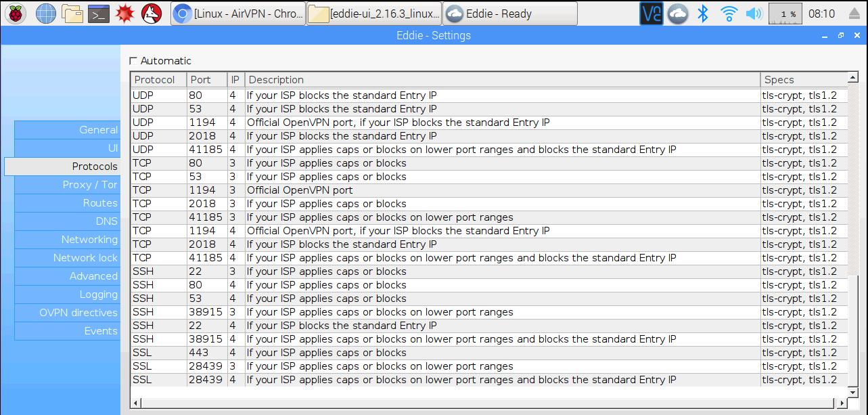The width and height of the screenshot is (868, 415).
Task: Sort by the Protocol column header
Action: [158, 80]
